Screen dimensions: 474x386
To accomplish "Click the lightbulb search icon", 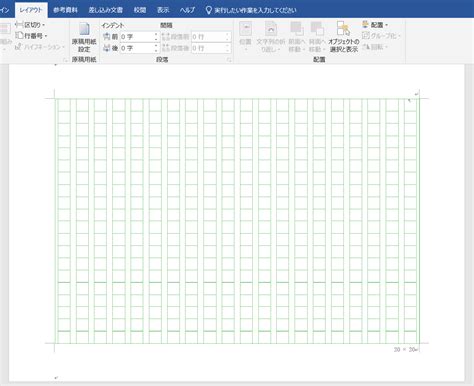I will click(x=209, y=10).
